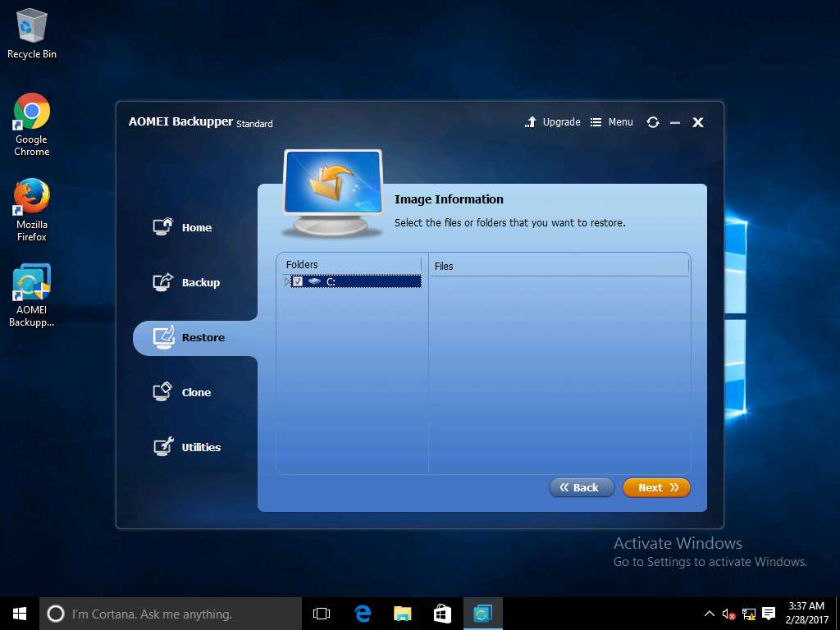Open the Recycle Bin desktop icon
This screenshot has height=630, width=840.
coord(32,33)
